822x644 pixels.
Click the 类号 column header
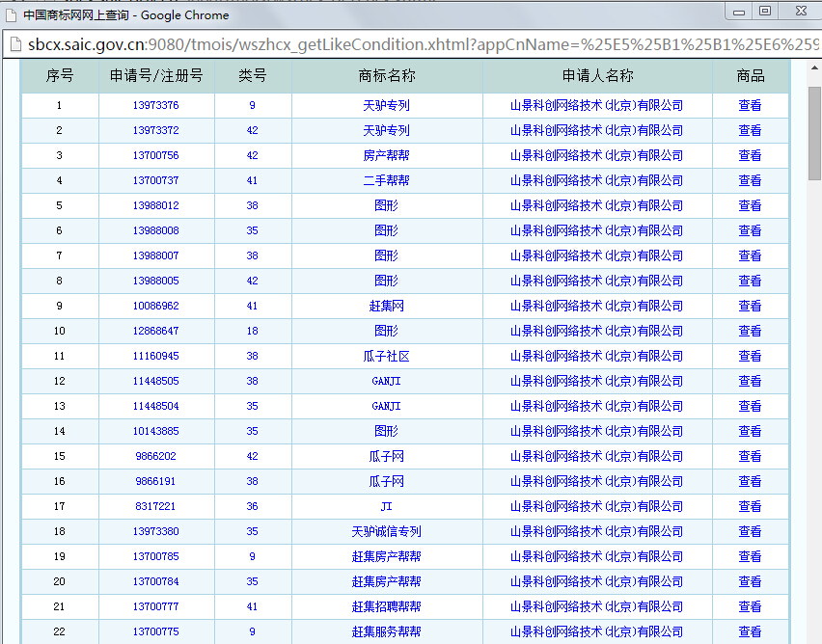[x=253, y=76]
